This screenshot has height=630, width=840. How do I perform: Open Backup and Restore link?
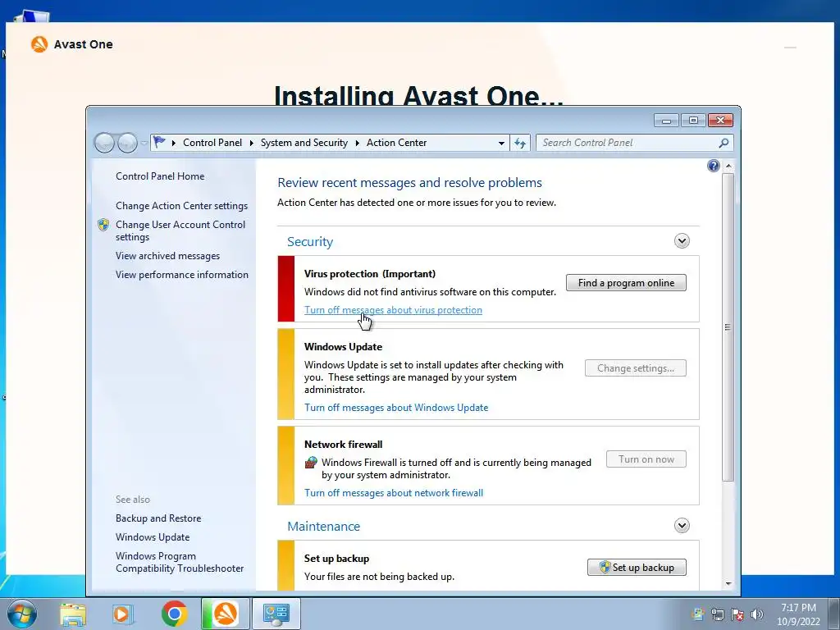click(x=158, y=518)
